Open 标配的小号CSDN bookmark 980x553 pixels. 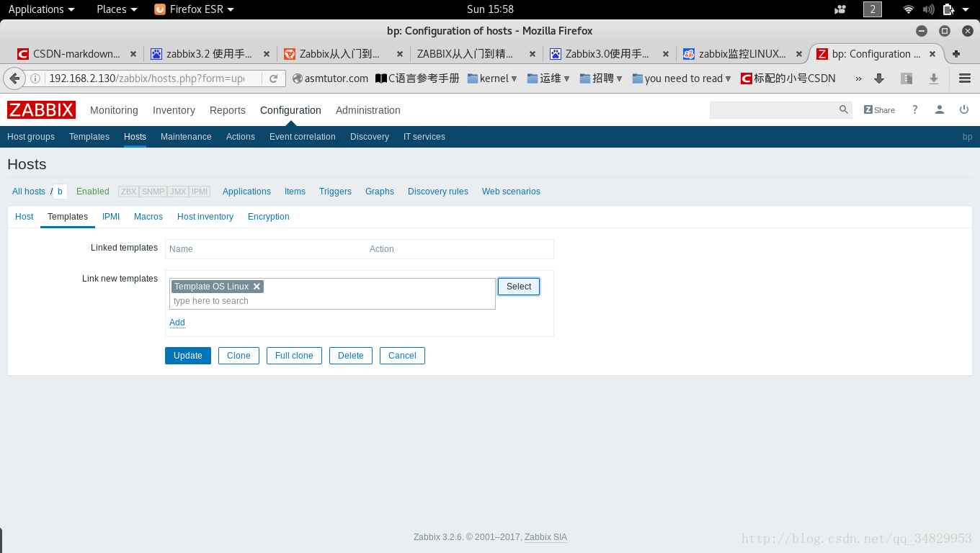pyautogui.click(x=788, y=78)
